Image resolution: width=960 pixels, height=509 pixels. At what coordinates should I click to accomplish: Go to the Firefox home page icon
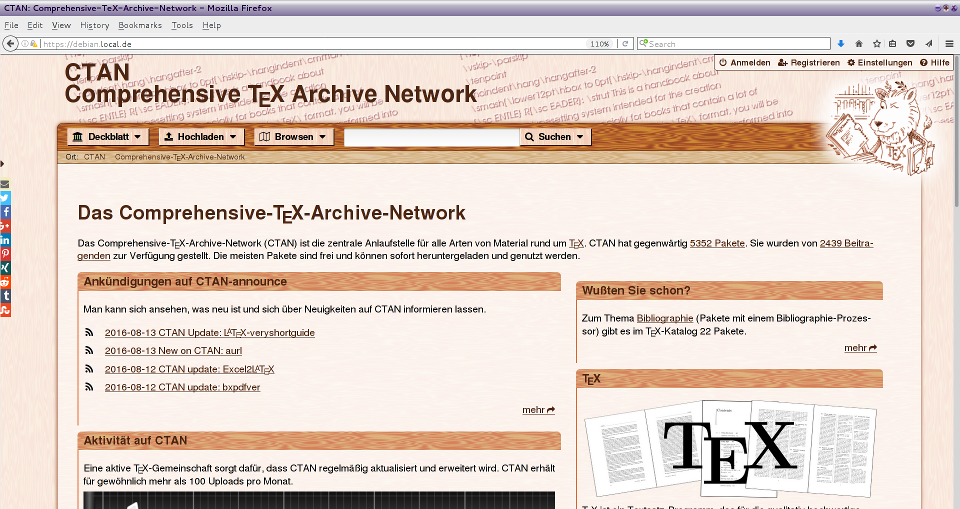click(x=859, y=43)
